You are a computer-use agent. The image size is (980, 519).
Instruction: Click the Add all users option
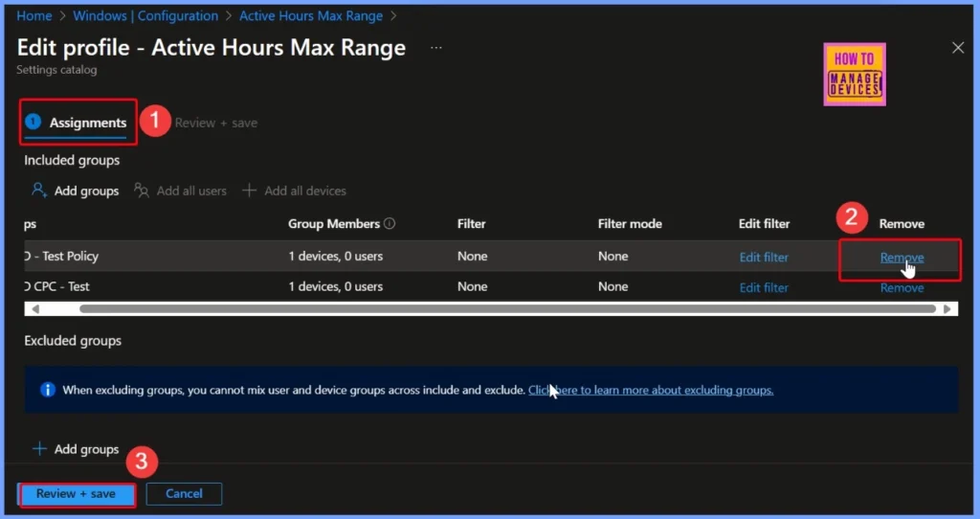[181, 191]
